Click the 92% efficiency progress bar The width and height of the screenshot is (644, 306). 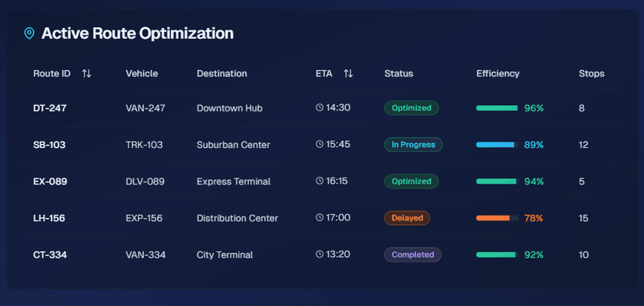point(497,255)
